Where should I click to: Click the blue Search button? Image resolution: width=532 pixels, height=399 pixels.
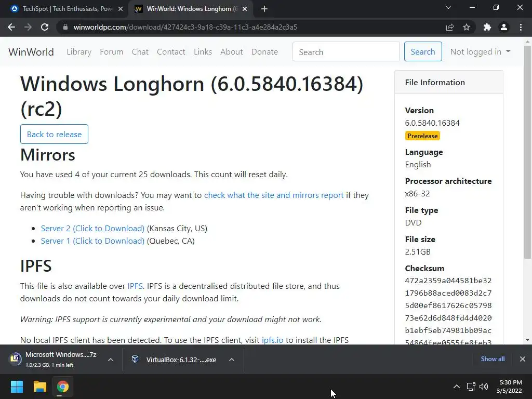(423, 51)
